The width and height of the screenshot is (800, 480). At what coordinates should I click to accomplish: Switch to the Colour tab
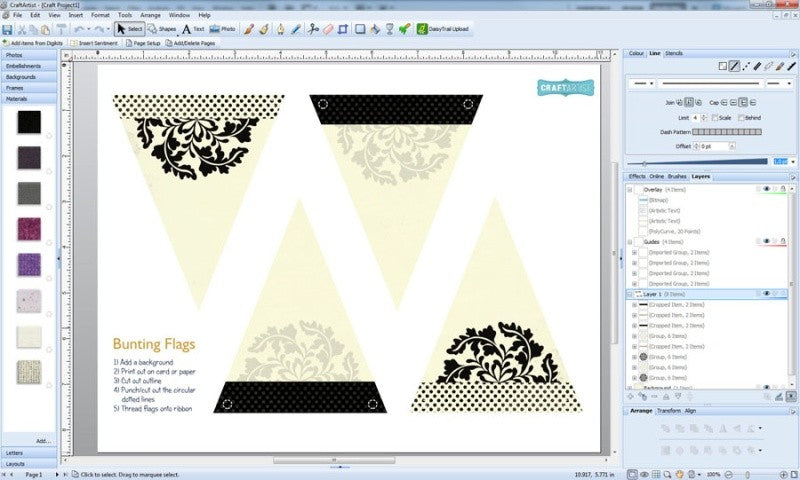click(x=636, y=53)
